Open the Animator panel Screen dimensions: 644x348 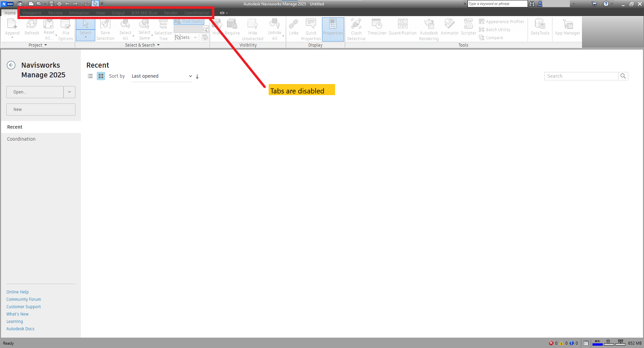coord(449,28)
